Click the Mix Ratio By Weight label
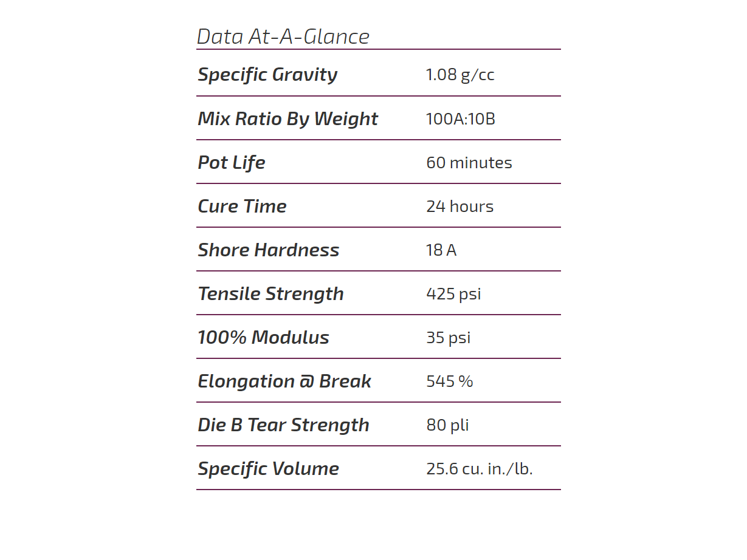This screenshot has height=560, width=747. point(287,118)
